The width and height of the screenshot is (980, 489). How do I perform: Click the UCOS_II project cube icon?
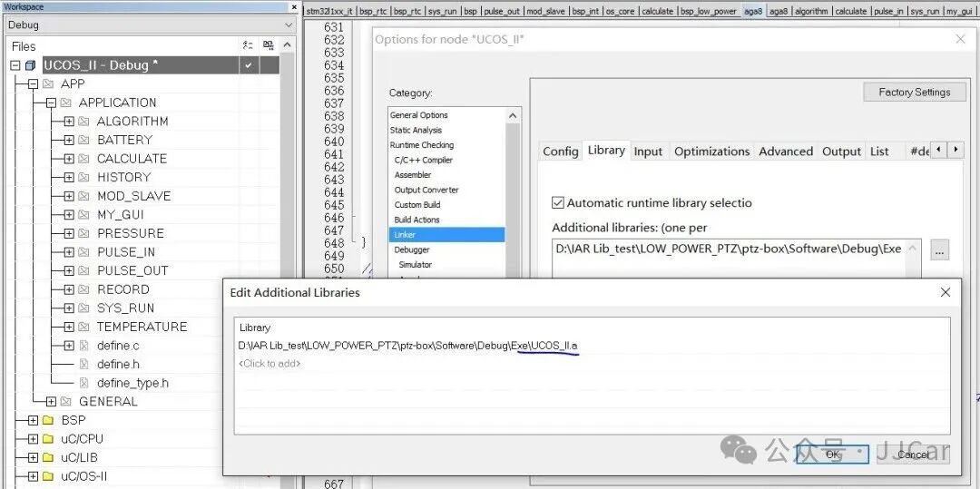coord(30,65)
